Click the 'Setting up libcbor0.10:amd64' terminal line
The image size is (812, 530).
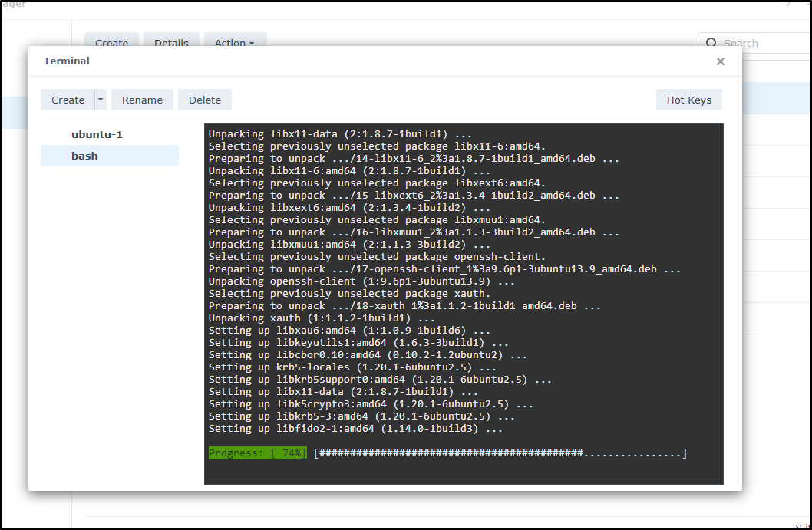(x=368, y=355)
